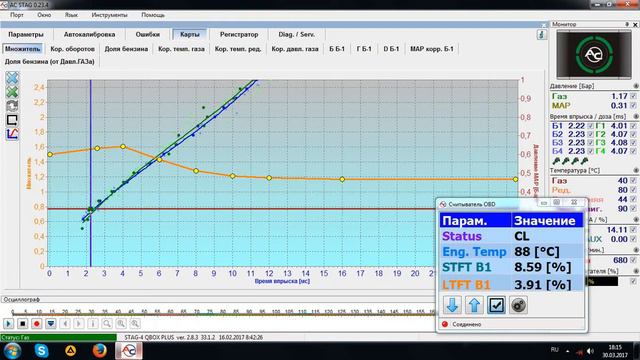Open the gear settings in OBD reader
The width and height of the screenshot is (640, 360).
click(x=518, y=305)
